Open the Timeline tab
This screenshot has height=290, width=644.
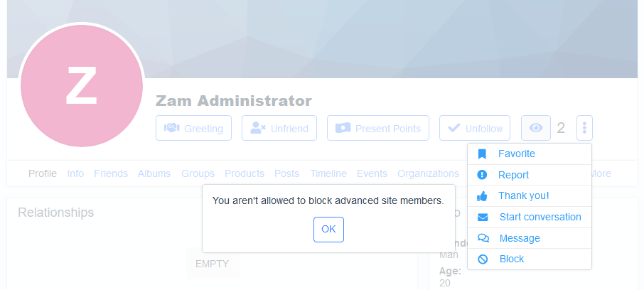[x=328, y=173]
